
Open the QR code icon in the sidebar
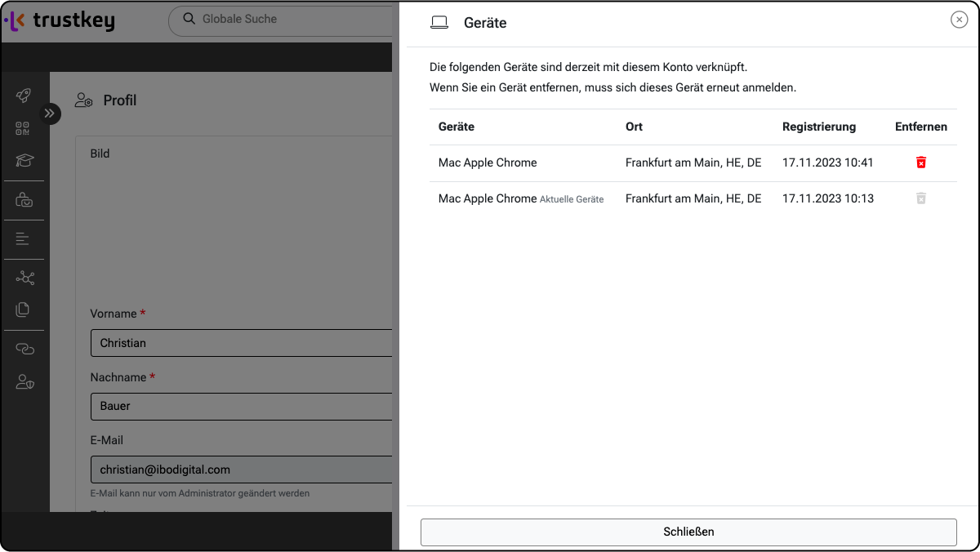23,128
